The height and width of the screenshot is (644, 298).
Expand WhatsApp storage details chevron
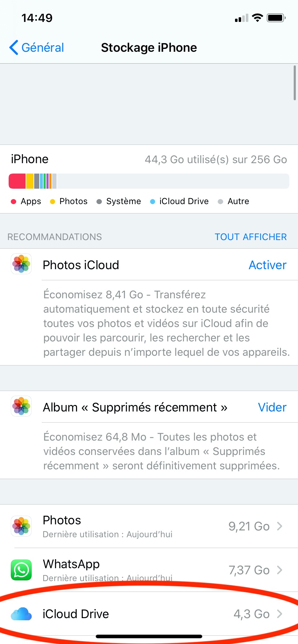click(280, 570)
